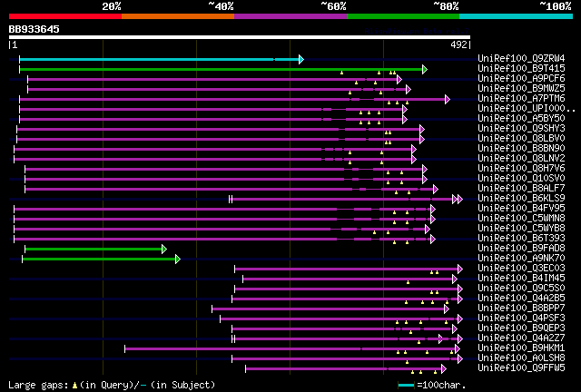Select the UniRef100_Q8LNV2 label
Screen dimensions: 581x392
pos(521,159)
